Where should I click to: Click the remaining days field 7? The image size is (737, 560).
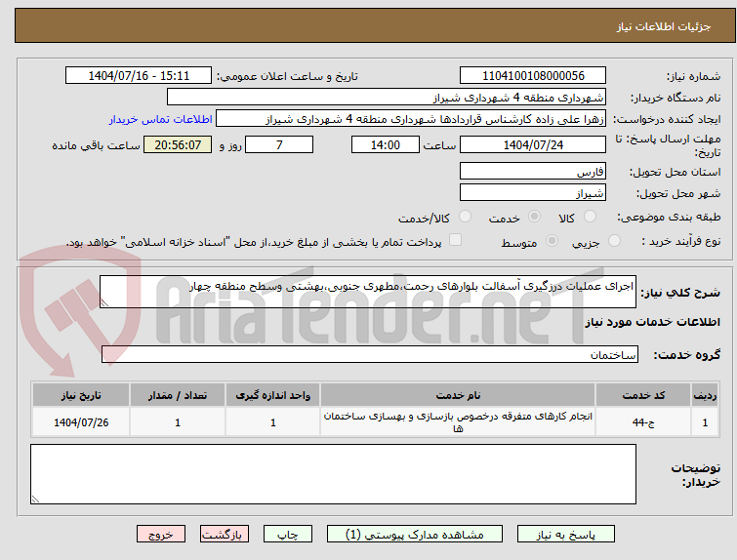click(x=279, y=144)
